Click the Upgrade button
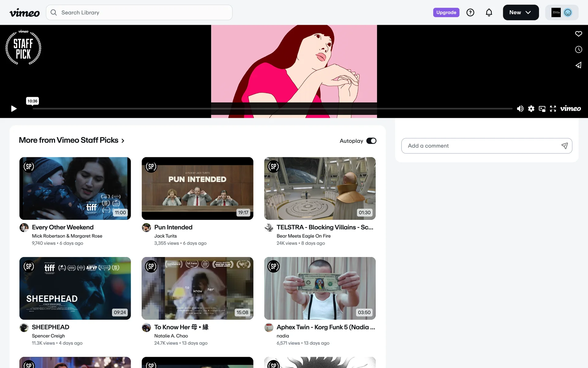The height and width of the screenshot is (368, 588). pyautogui.click(x=446, y=13)
